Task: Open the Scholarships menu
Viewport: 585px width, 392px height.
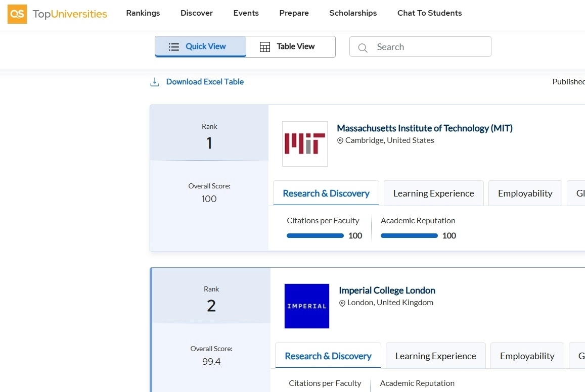Action: click(x=353, y=13)
